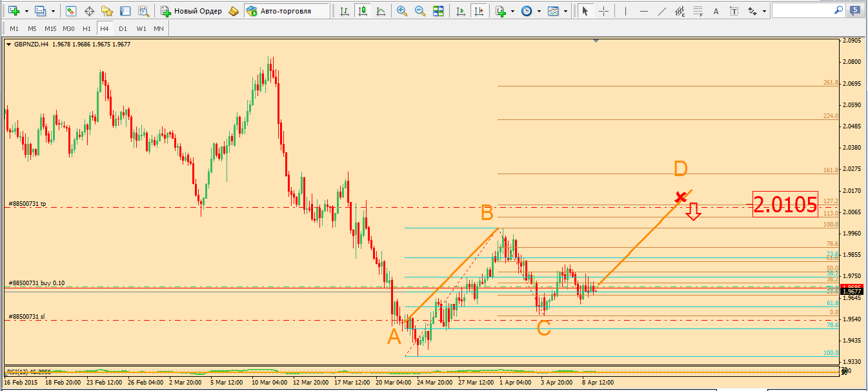The height and width of the screenshot is (391, 868).
Task: Click the Profiles icon
Action: (x=41, y=11)
